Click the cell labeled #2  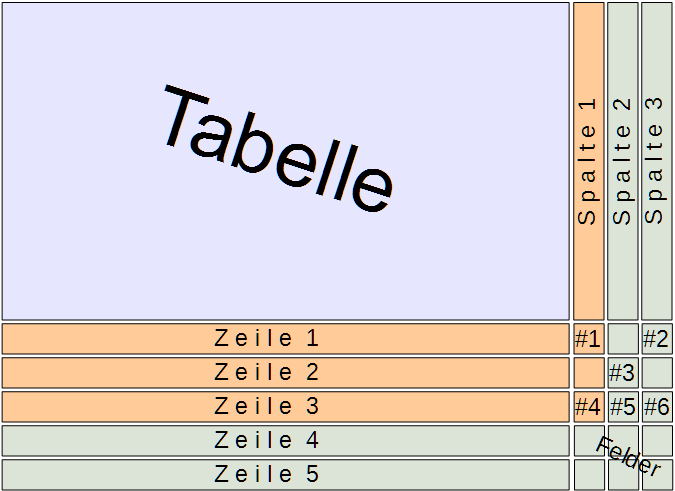(x=656, y=339)
